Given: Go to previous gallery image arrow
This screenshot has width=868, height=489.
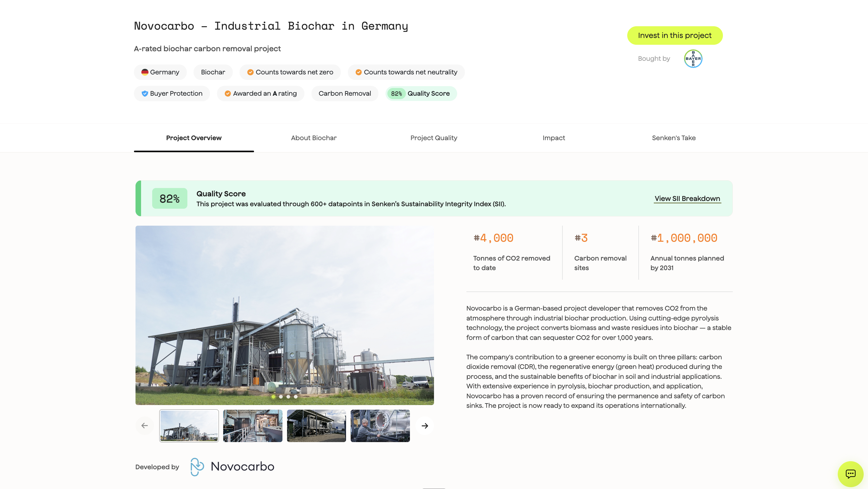Looking at the screenshot, I should [144, 426].
